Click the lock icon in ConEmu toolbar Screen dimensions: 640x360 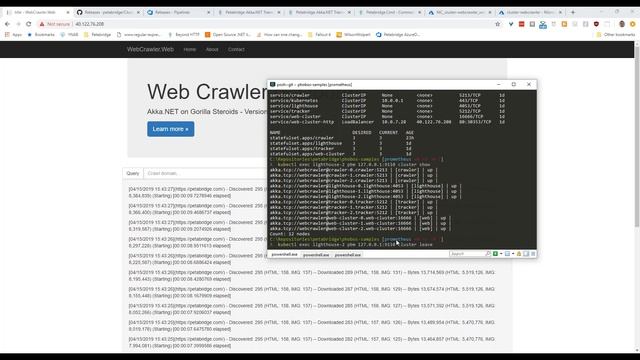click(519, 254)
